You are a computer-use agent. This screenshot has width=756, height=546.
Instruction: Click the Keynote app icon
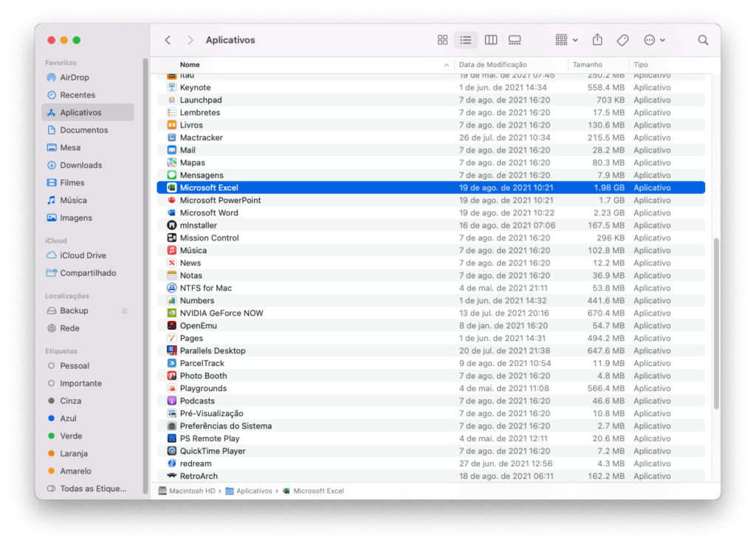(171, 87)
